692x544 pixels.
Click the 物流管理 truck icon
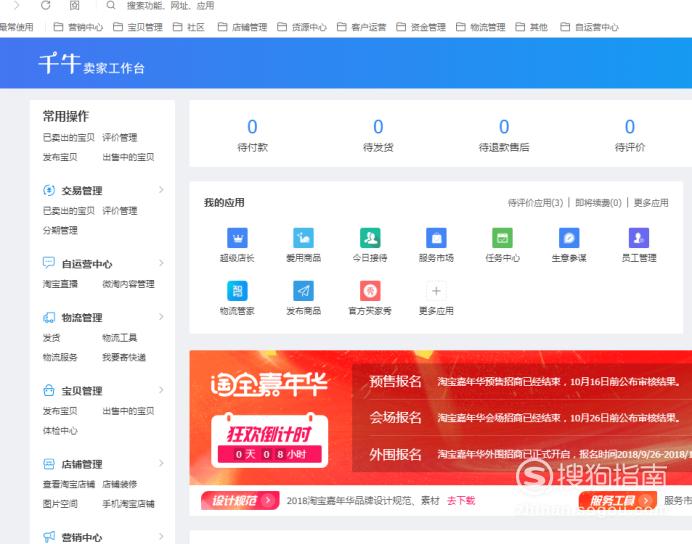click(x=49, y=317)
